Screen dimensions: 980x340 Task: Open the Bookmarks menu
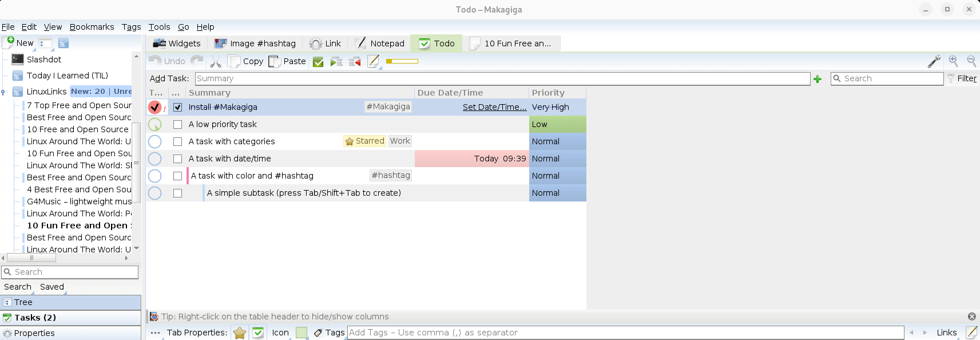(x=92, y=27)
